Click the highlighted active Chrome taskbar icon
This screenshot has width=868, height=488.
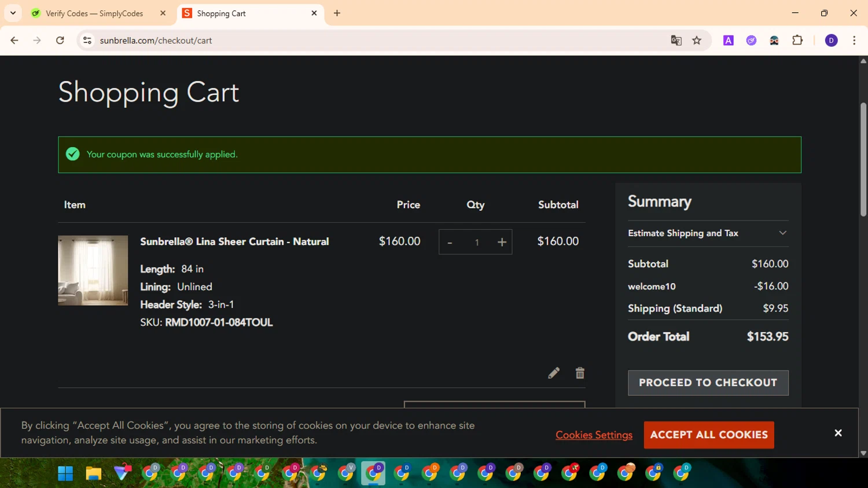[373, 473]
